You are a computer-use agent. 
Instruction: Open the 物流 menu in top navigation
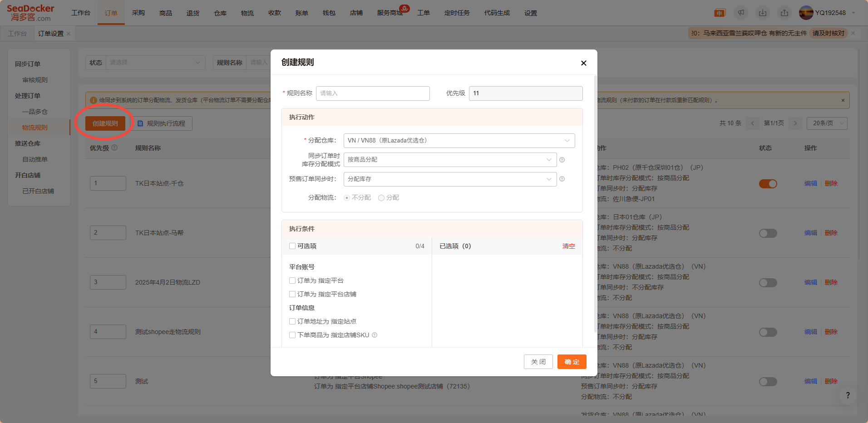point(247,13)
